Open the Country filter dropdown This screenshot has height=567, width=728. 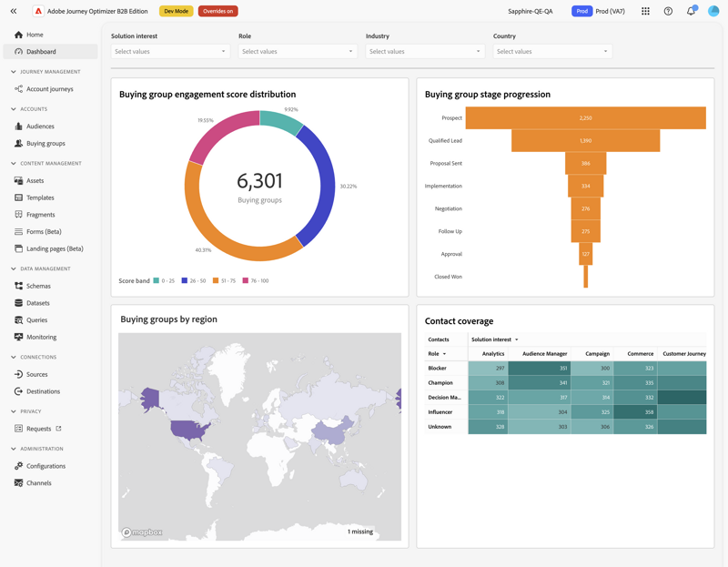point(552,52)
